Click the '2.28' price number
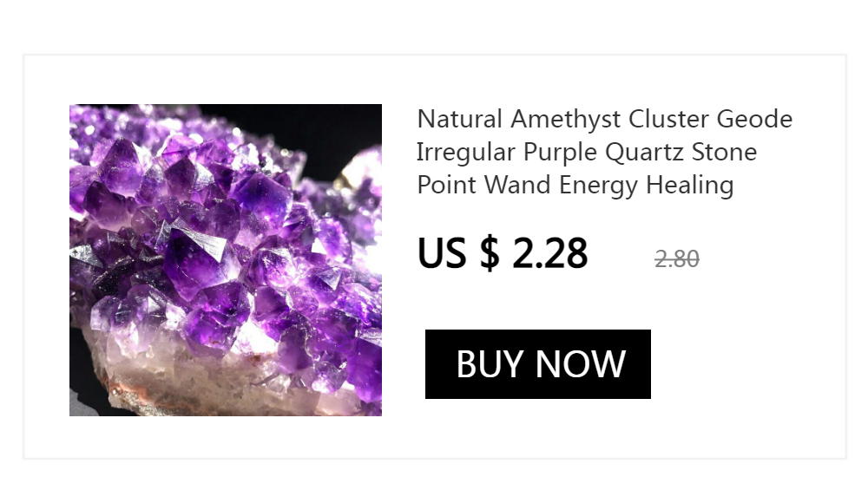 (x=549, y=253)
